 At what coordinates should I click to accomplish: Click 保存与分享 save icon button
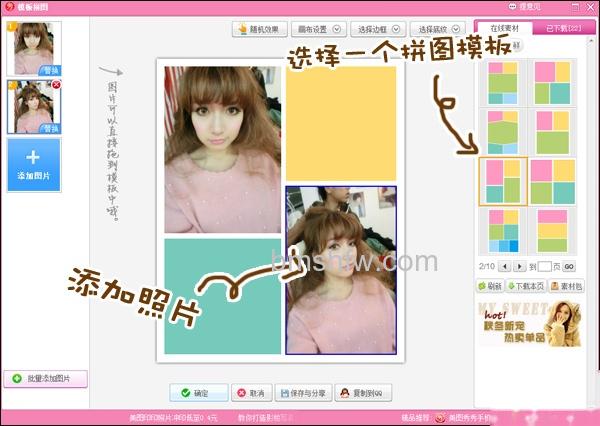[x=303, y=393]
